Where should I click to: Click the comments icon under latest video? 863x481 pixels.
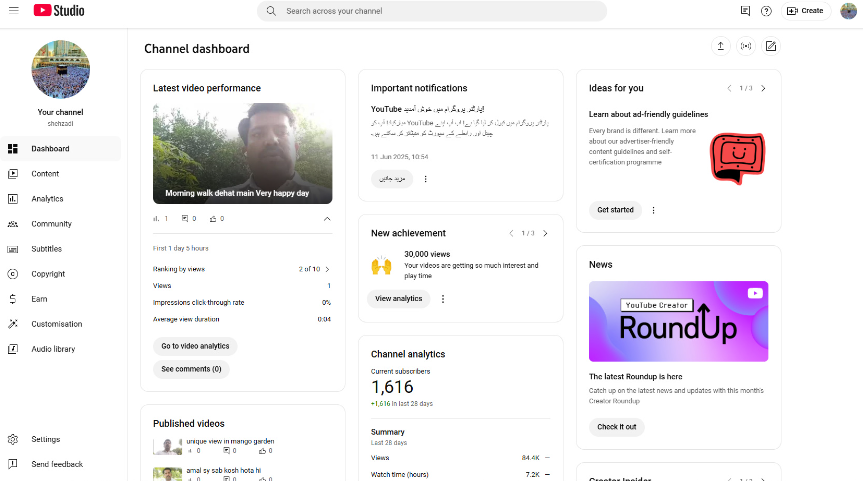coord(185,219)
